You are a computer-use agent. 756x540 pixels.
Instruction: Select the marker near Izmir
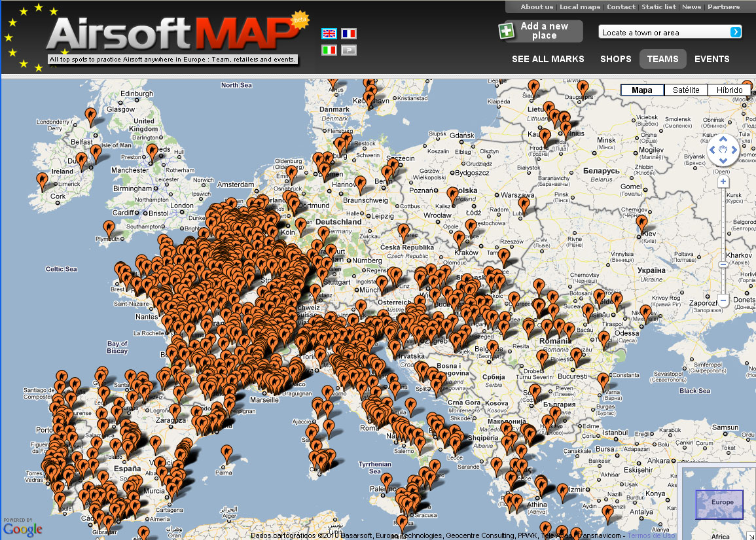coord(563,492)
